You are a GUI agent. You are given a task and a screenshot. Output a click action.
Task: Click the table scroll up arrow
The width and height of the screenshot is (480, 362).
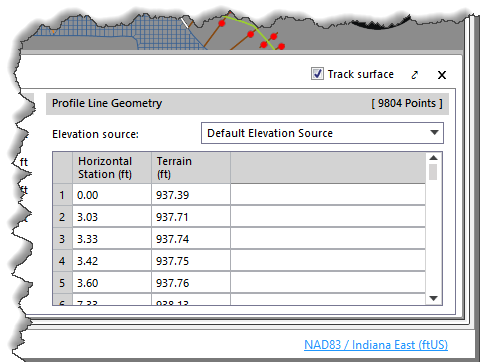(x=433, y=158)
